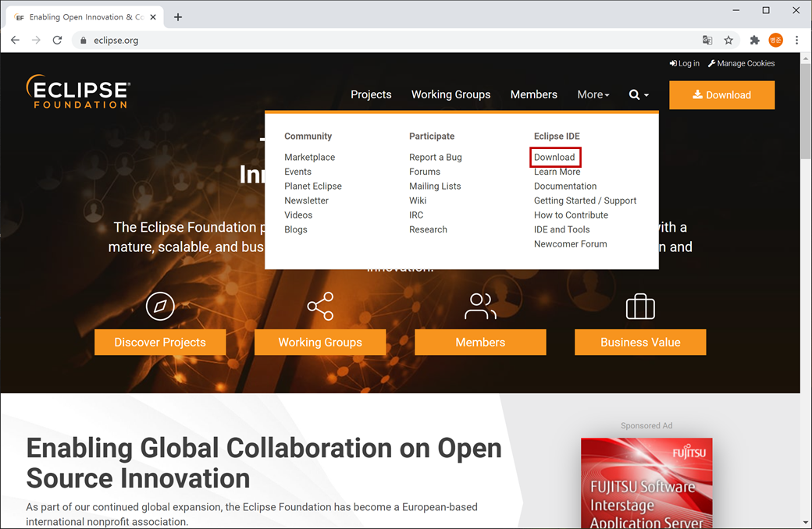This screenshot has width=812, height=529.
Task: Click the Business Value button
Action: click(640, 343)
